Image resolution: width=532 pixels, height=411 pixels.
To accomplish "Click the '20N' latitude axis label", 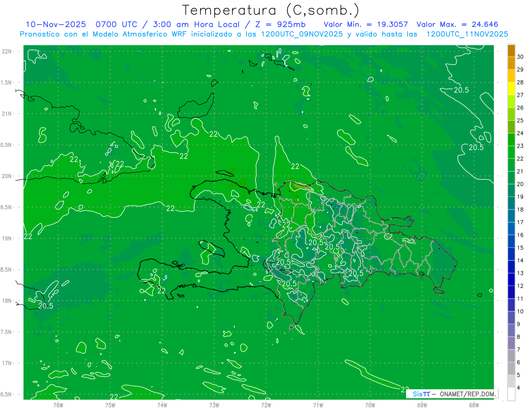I will pos(7,176).
